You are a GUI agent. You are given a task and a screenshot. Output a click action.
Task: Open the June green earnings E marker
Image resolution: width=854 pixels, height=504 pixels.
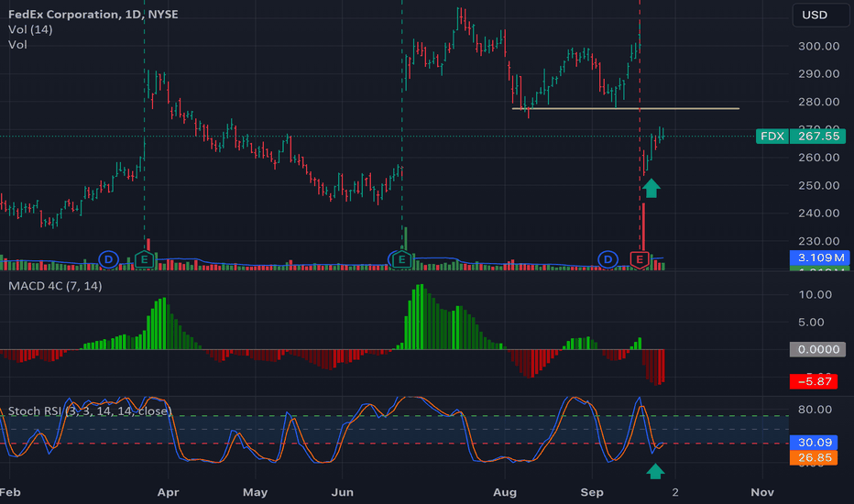402,260
